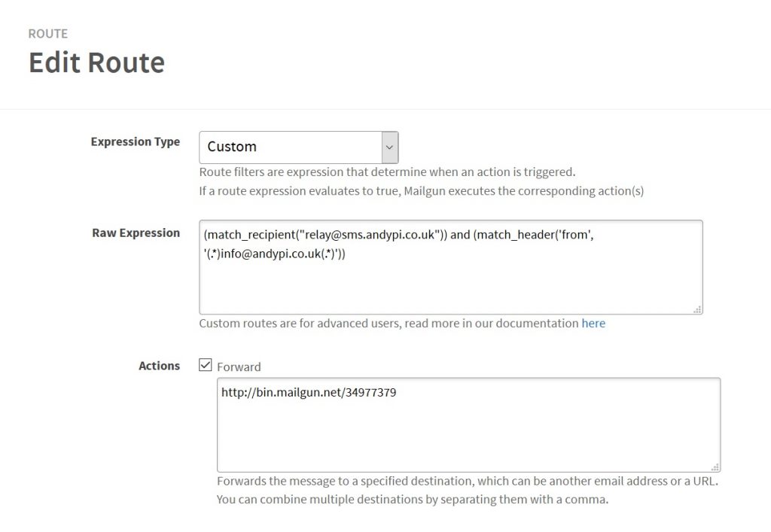The height and width of the screenshot is (532, 771).
Task: Grab the Forward destination box resize grip
Action: (715, 467)
